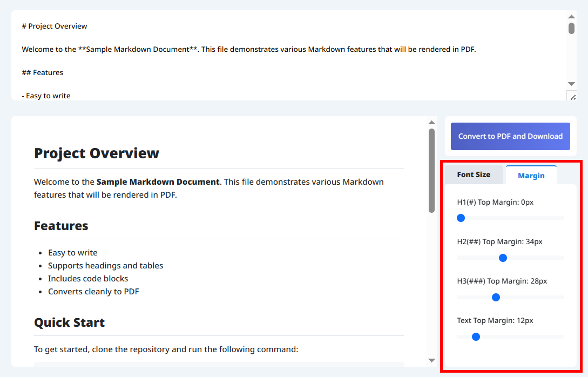Image resolution: width=588 pixels, height=377 pixels.
Task: Click 'Converts cleanly to PDF' bullet
Action: [x=93, y=292]
